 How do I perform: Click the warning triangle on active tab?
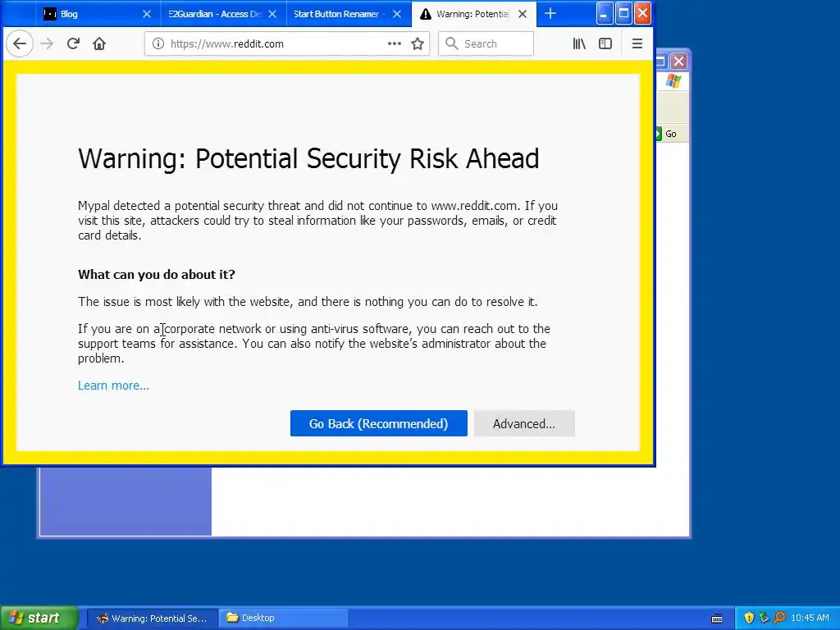426,15
